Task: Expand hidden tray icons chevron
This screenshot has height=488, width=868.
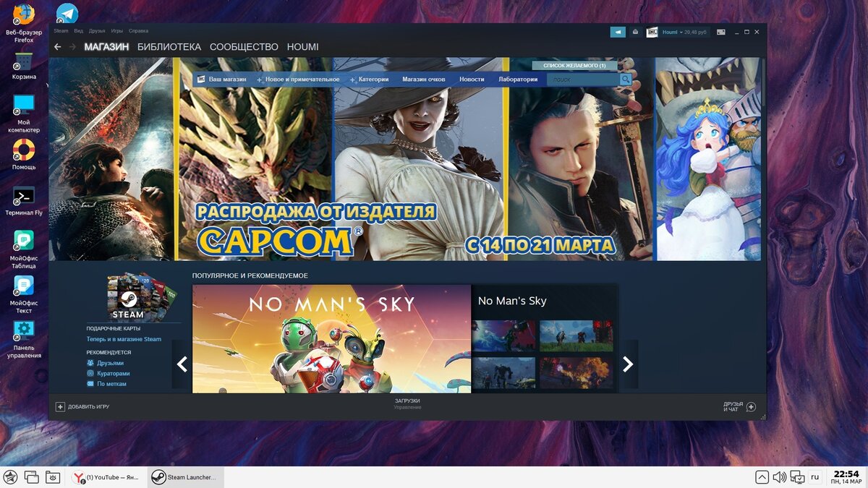Action: click(x=762, y=477)
